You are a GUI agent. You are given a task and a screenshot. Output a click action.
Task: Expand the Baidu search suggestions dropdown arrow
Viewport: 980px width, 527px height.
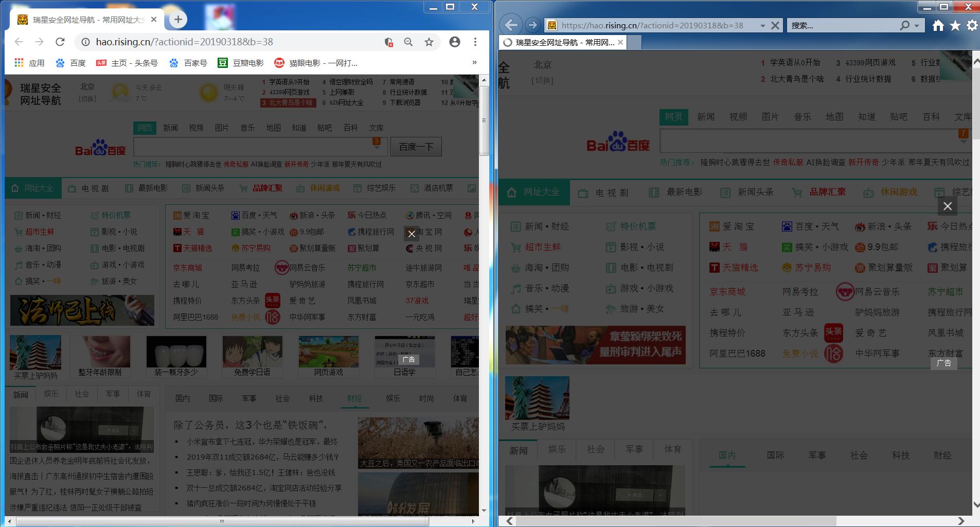377,147
